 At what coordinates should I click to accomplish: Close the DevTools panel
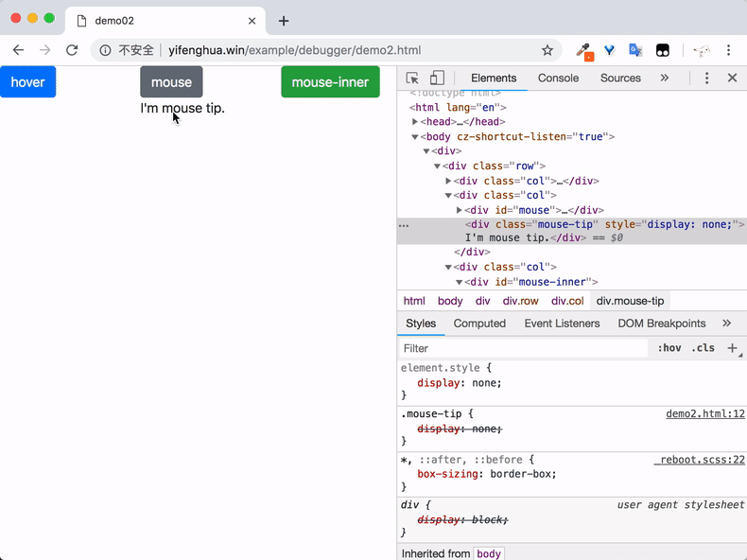click(x=732, y=79)
